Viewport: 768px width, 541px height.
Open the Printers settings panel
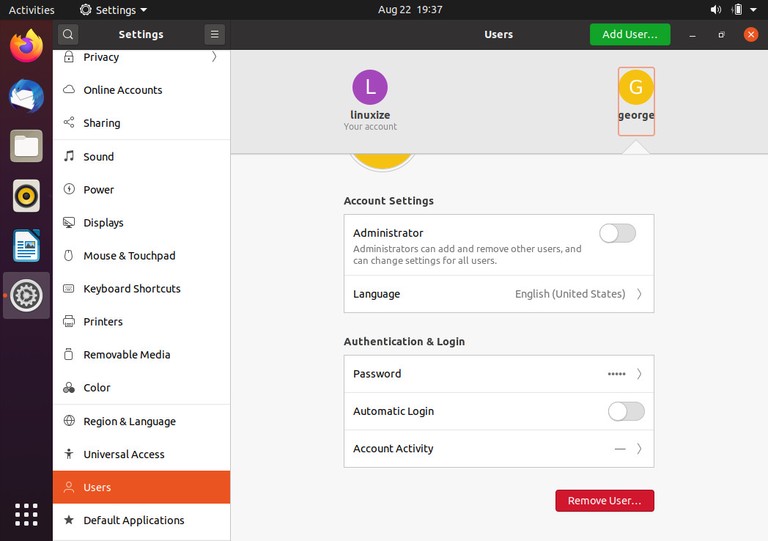(x=142, y=322)
